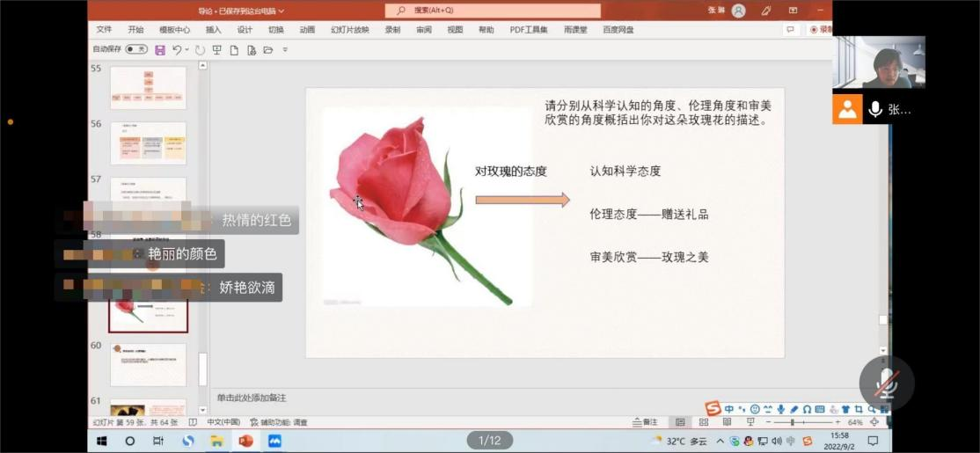This screenshot has width=980, height=453.
Task: Switch to Reading view in status bar
Action: [726, 422]
